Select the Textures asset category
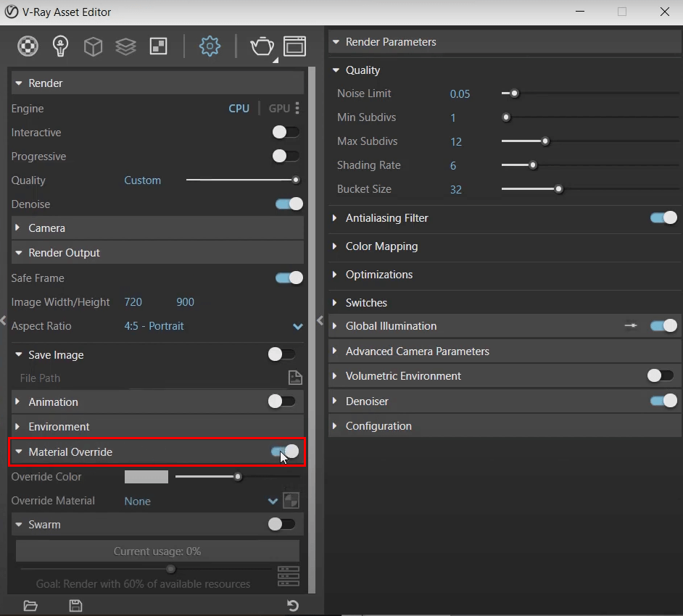Screen dimensions: 683x616 [125, 46]
